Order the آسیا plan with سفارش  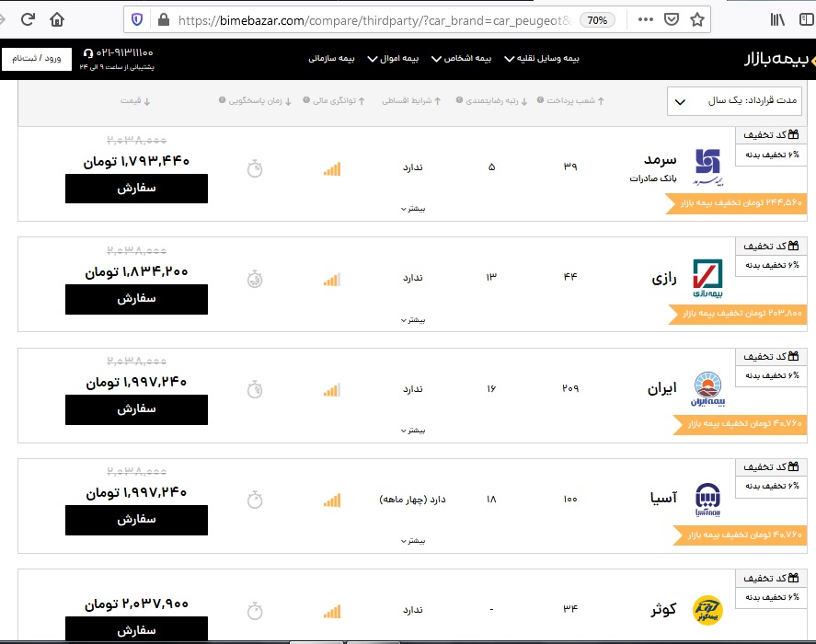136,520
